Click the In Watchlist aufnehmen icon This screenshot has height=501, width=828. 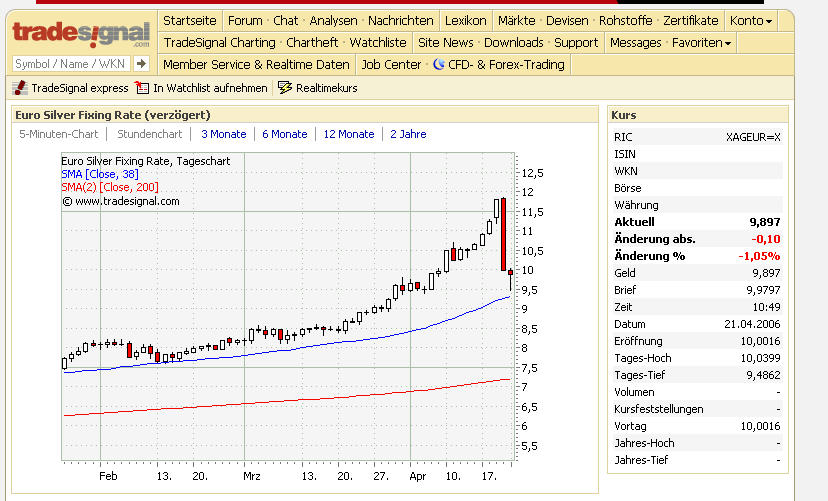click(142, 88)
